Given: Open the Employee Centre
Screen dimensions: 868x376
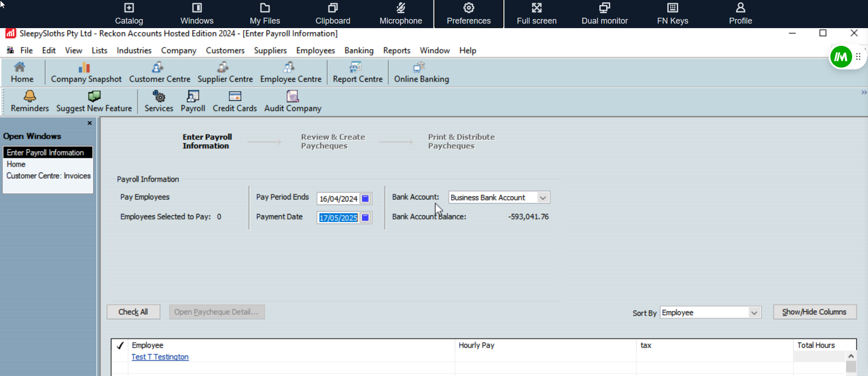Looking at the screenshot, I should [290, 73].
